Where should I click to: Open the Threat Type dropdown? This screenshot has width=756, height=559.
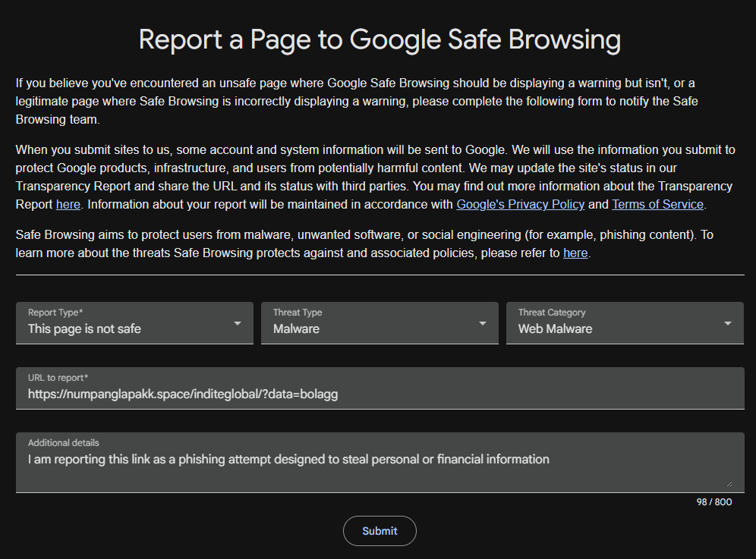tap(380, 323)
